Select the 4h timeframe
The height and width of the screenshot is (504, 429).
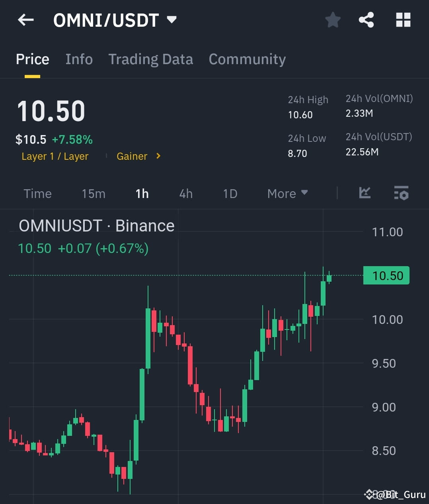coord(185,193)
